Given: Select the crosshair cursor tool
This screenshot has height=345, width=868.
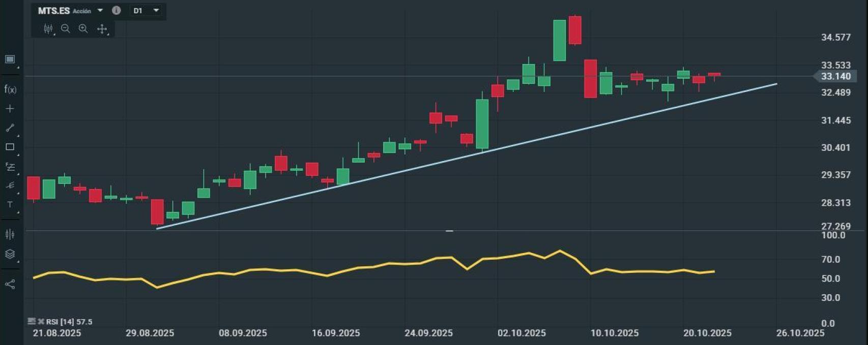Looking at the screenshot, I should pos(10,109).
